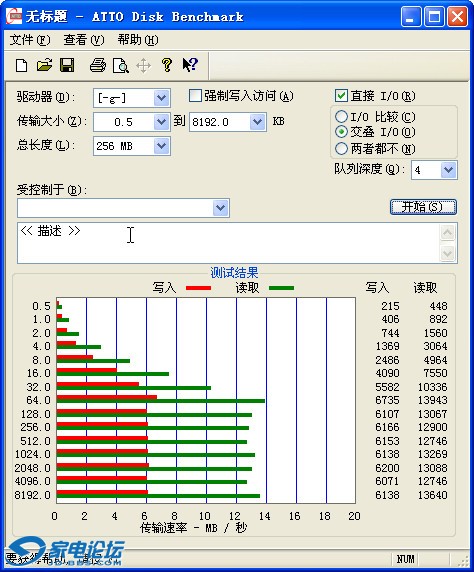Screen dimensions: 474x572
Task: Close the ATTO Disk Benchmark window
Action: point(457,17)
